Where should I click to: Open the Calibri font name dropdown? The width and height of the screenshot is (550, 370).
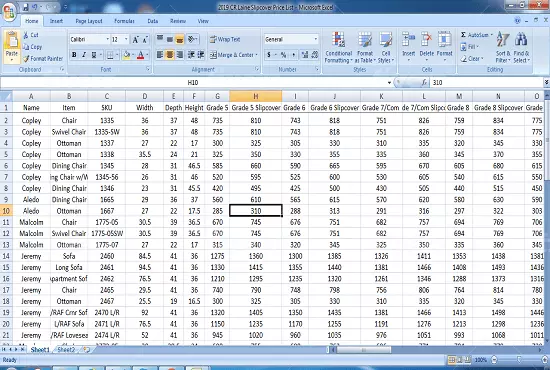(x=107, y=39)
